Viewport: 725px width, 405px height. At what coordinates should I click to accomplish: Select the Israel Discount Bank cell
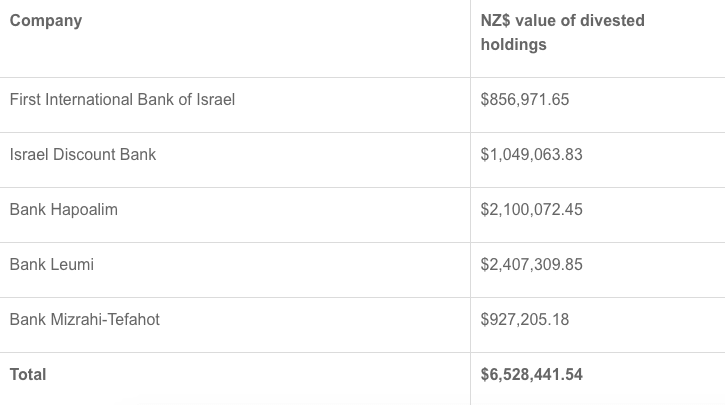83,155
